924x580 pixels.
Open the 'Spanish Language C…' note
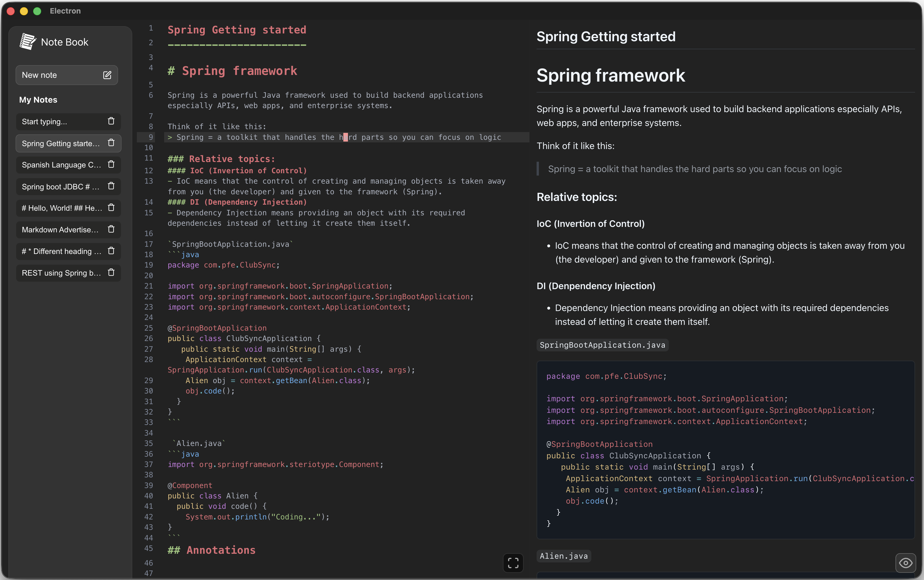point(61,165)
